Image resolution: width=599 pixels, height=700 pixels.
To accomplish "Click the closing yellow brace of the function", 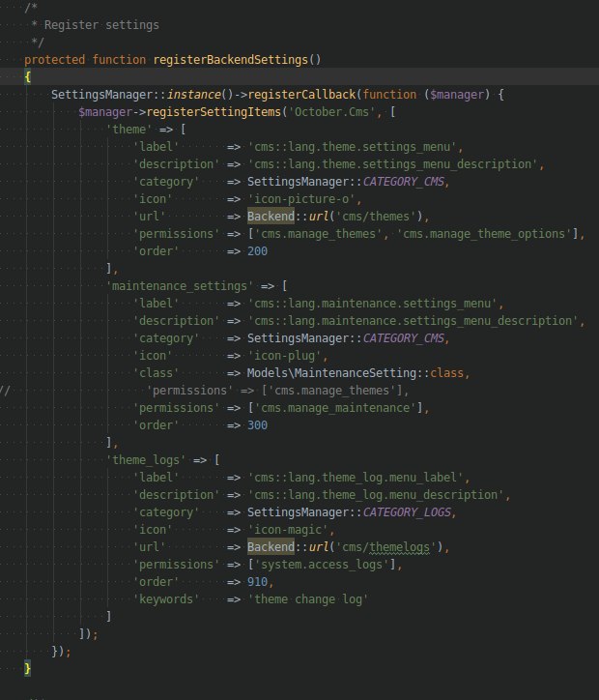I will pyautogui.click(x=28, y=669).
